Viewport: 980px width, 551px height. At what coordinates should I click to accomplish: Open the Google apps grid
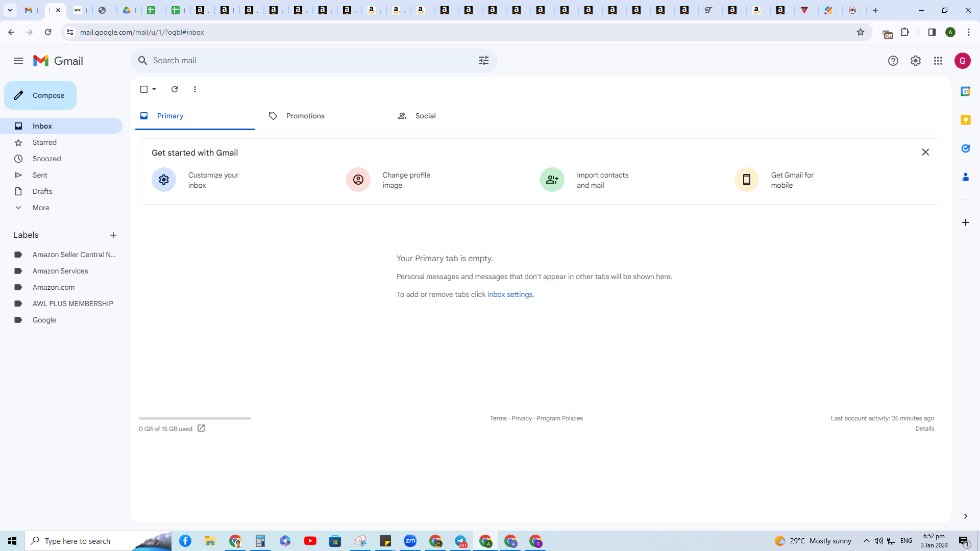[x=938, y=61]
